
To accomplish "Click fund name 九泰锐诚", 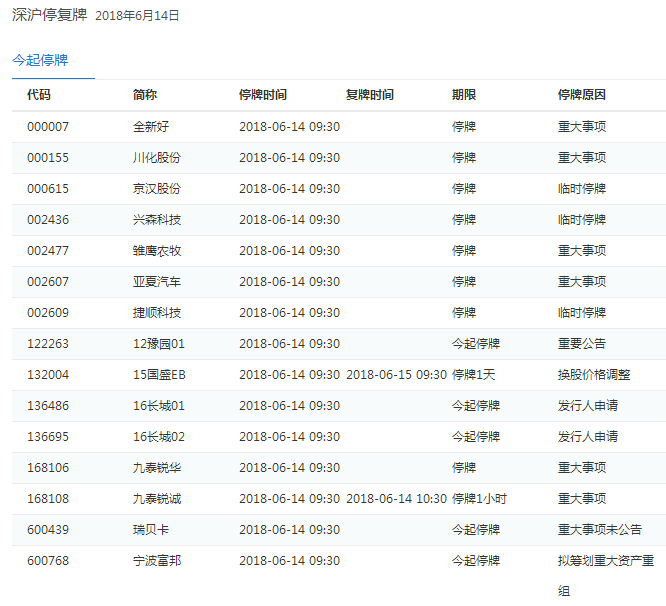I will 157,499.
